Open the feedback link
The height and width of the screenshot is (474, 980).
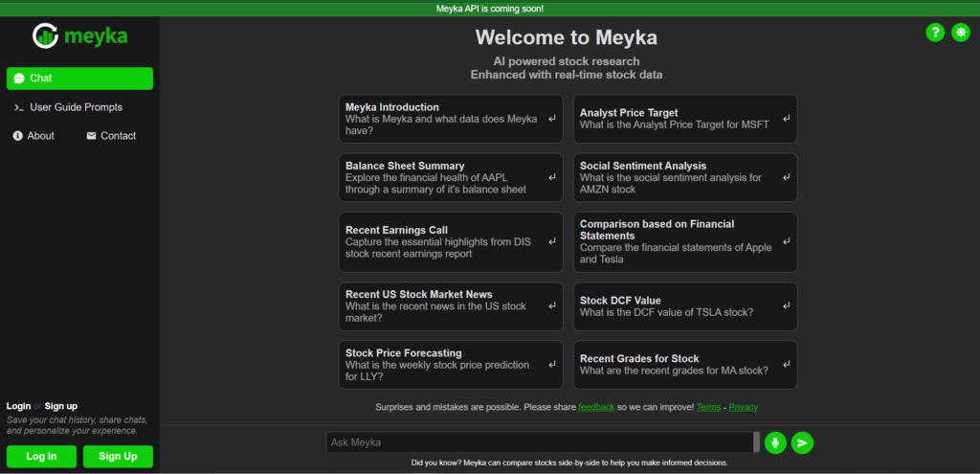596,407
